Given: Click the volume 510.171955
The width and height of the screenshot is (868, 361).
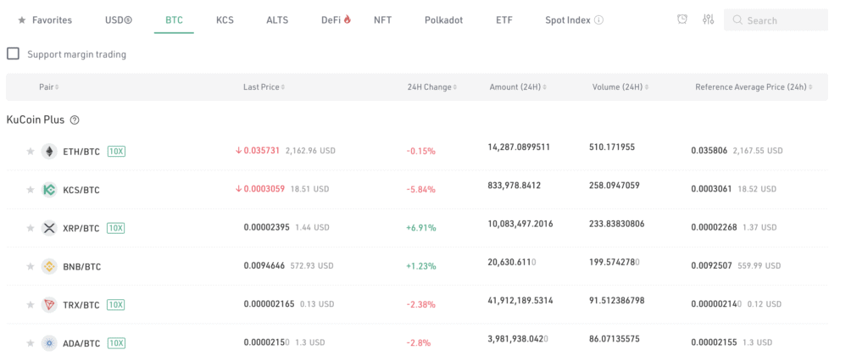Looking at the screenshot, I should 612,147.
